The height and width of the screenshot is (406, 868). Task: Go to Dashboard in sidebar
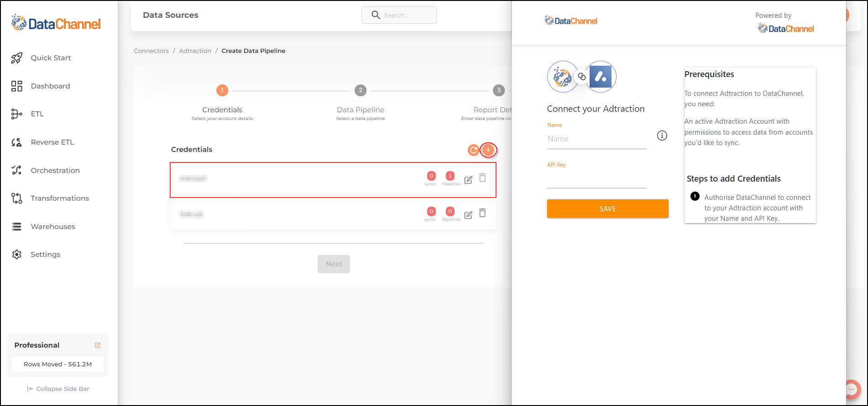click(50, 86)
